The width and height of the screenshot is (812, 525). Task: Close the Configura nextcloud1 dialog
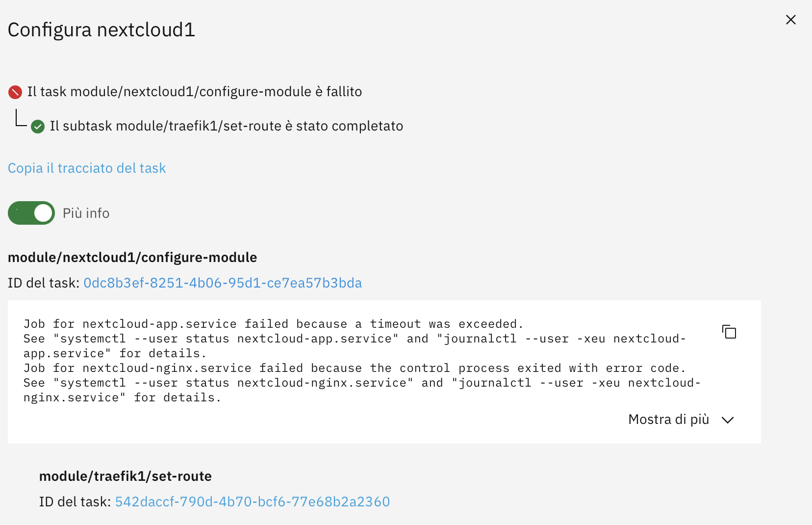pos(790,20)
